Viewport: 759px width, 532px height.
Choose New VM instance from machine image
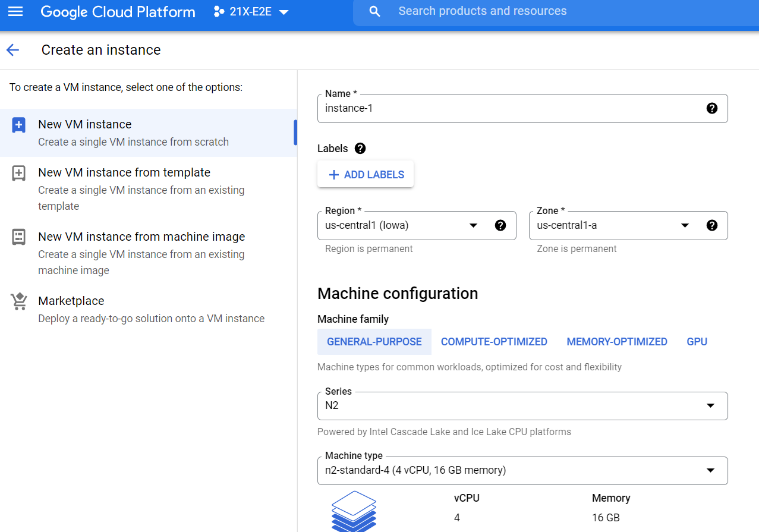141,237
